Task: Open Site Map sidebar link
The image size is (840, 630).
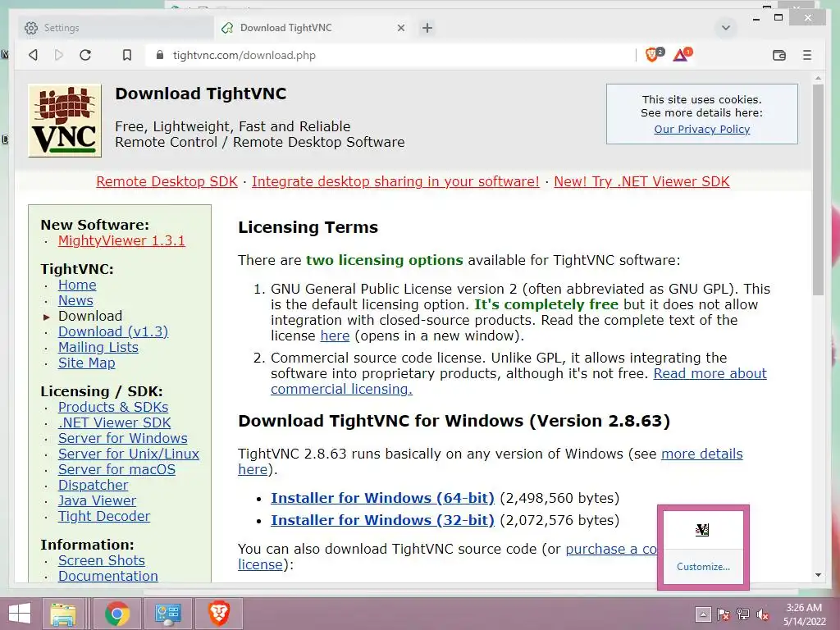Action: (x=86, y=363)
